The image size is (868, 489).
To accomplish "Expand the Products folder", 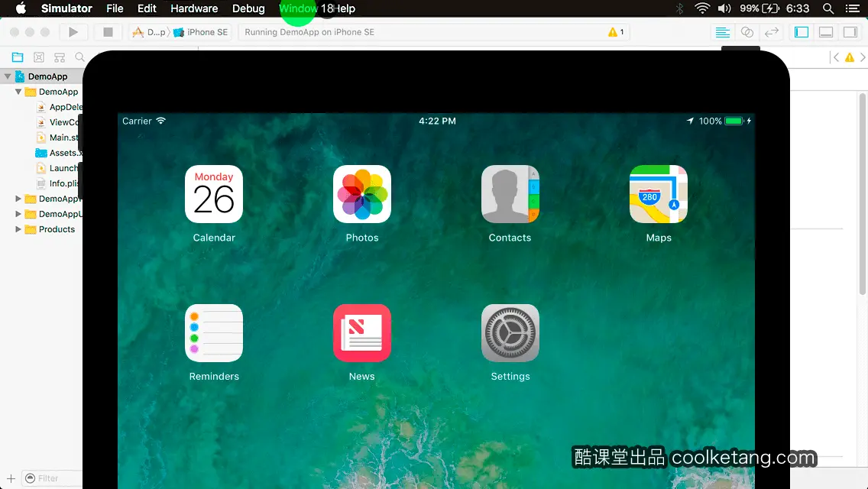I will tap(18, 228).
